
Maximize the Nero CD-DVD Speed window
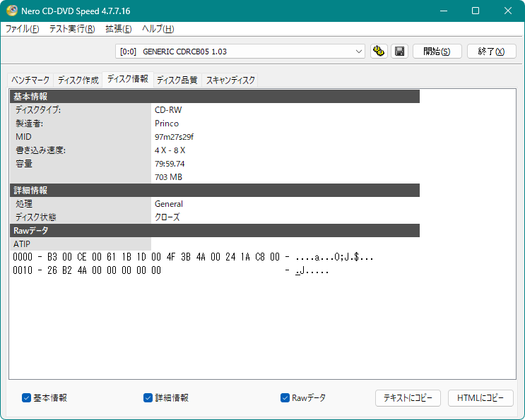tap(476, 11)
